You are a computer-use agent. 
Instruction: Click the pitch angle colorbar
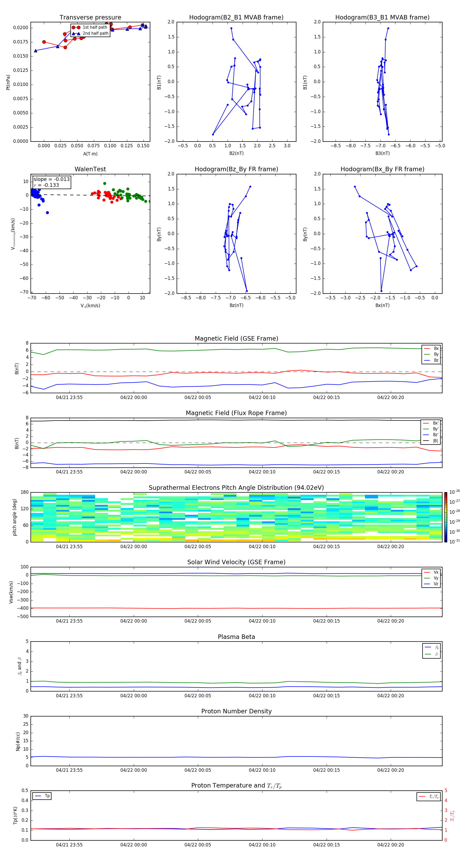tap(446, 517)
